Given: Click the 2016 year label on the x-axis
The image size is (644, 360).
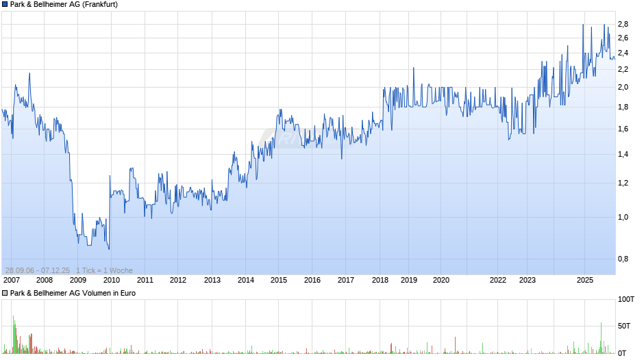Looking at the screenshot, I should pyautogui.click(x=312, y=280).
